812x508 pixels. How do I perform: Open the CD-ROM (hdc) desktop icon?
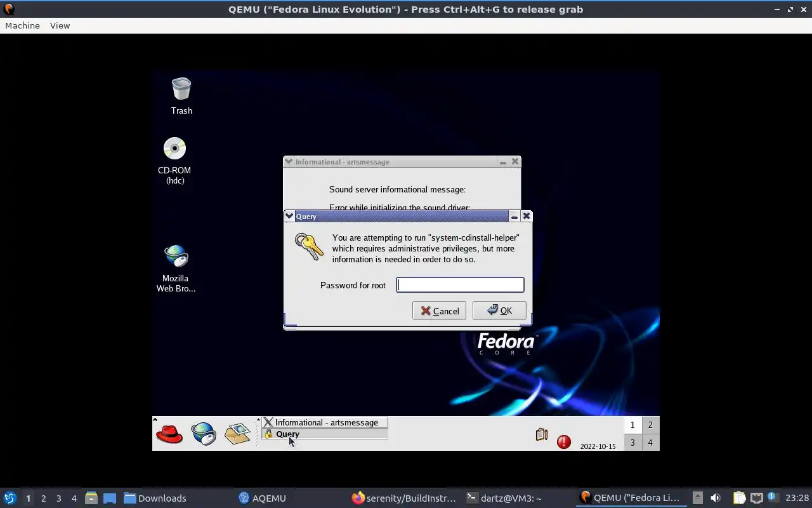(175, 161)
